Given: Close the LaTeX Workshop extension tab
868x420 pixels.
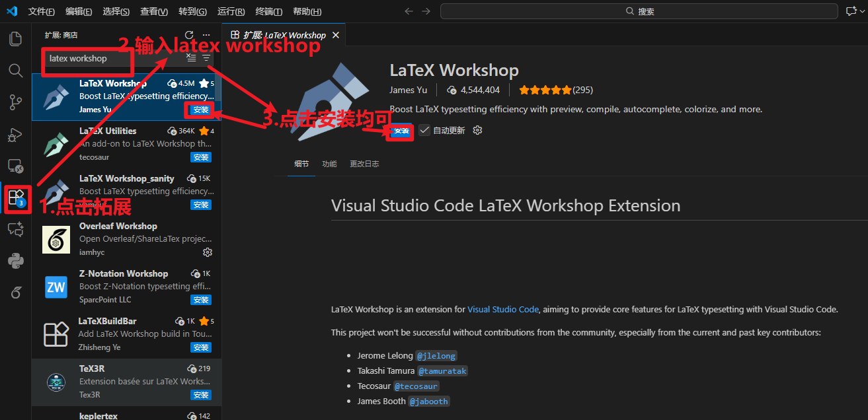Looking at the screenshot, I should [336, 35].
